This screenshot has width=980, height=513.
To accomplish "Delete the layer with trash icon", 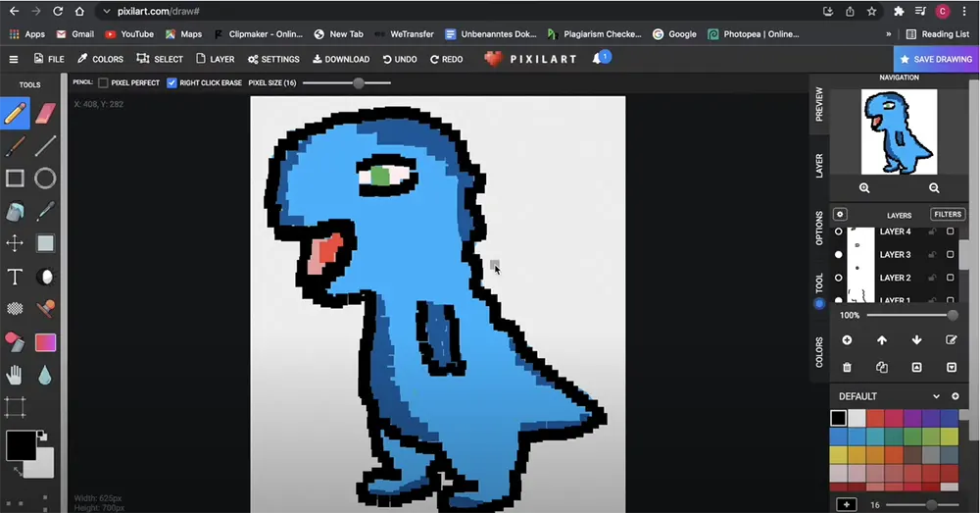I will 847,367.
